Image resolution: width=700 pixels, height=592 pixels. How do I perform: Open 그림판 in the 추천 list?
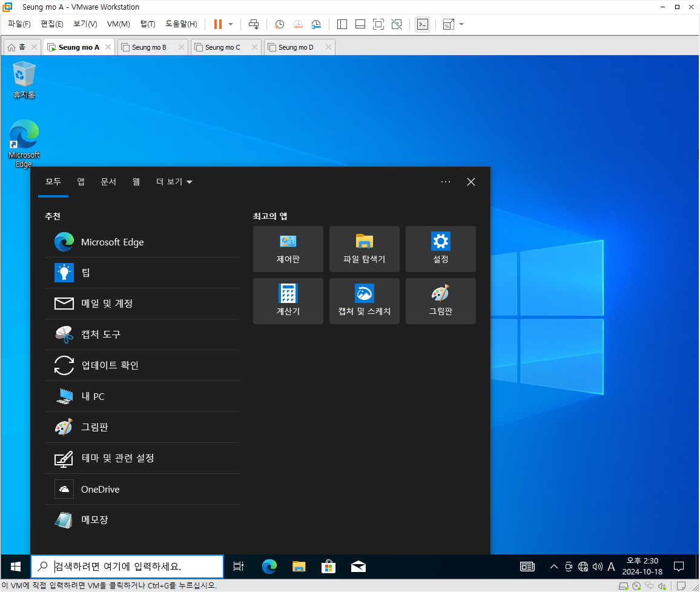[142, 427]
